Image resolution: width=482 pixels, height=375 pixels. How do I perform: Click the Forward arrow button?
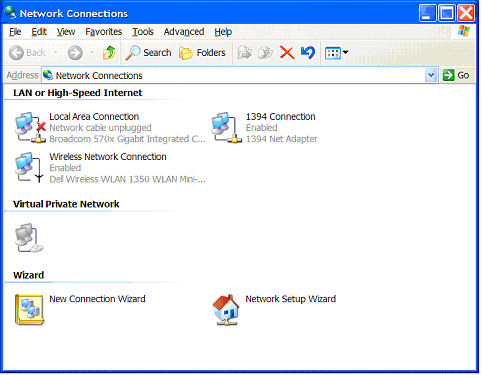75,53
